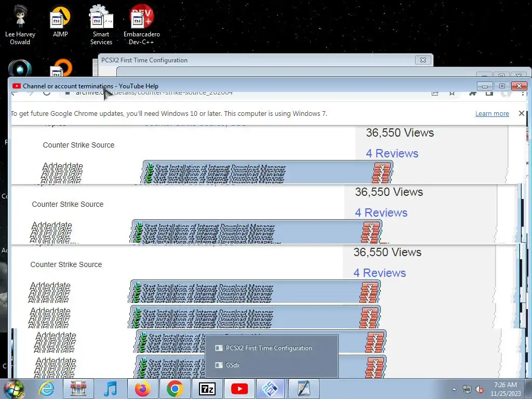532x399 pixels.
Task: Open the notepad-and-pen taskbar app
Action: coord(303,389)
